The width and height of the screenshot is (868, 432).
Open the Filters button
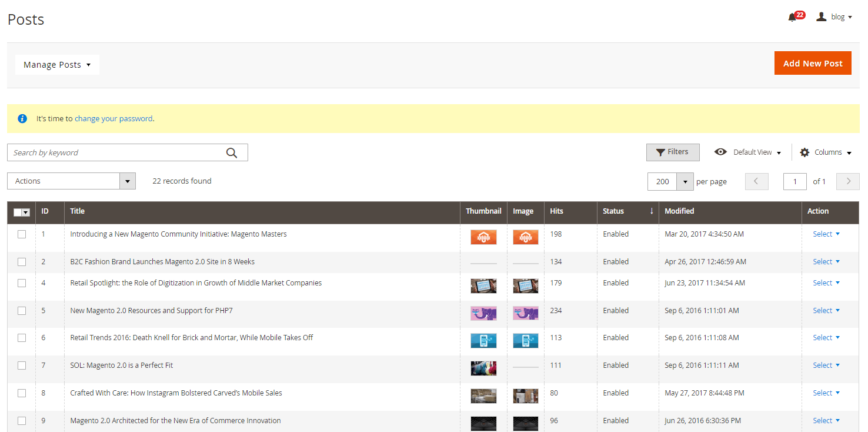pyautogui.click(x=673, y=152)
